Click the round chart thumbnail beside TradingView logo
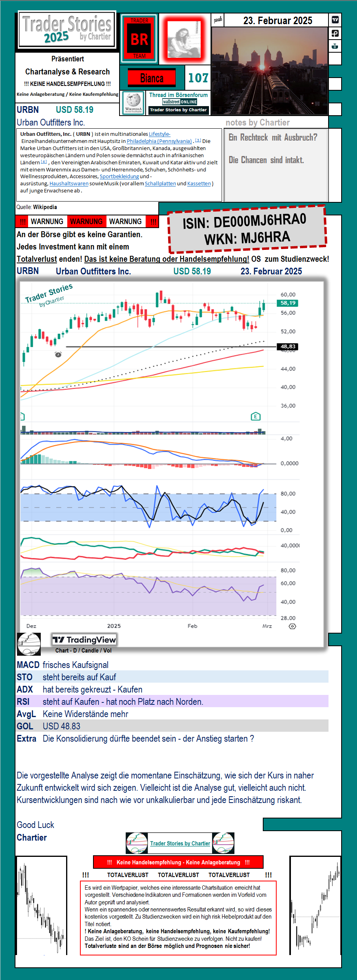 pos(29,644)
